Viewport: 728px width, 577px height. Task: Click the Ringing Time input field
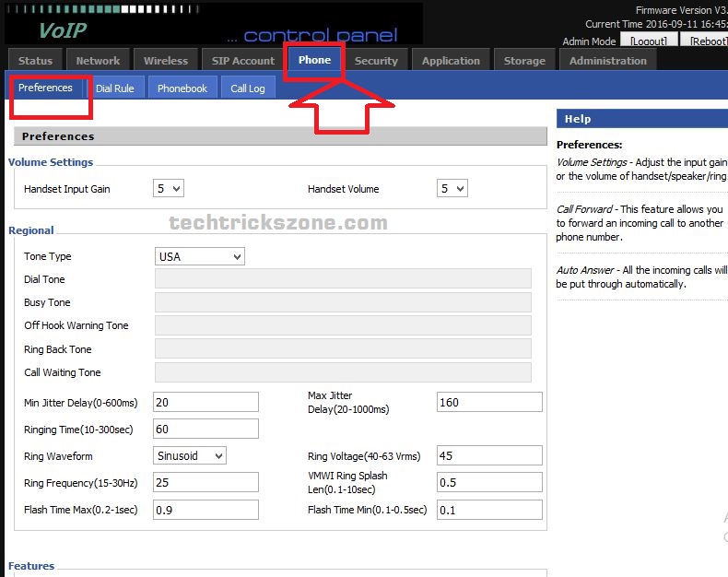pos(205,429)
